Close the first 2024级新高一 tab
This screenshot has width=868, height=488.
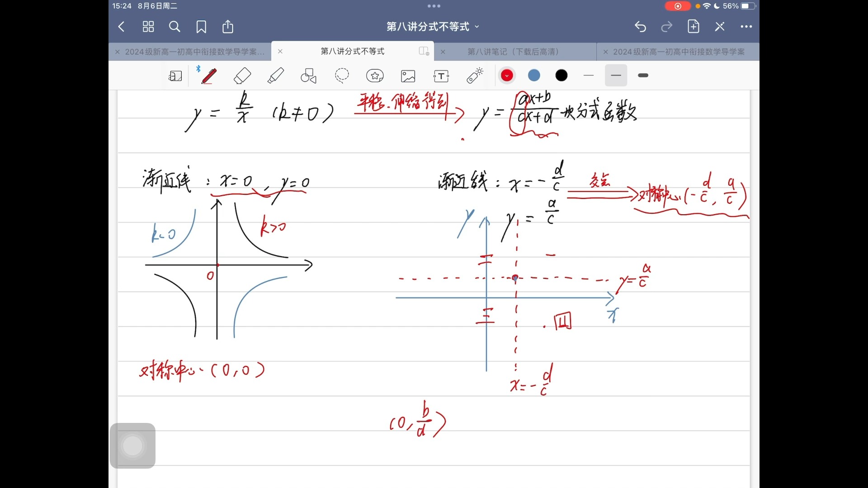117,52
